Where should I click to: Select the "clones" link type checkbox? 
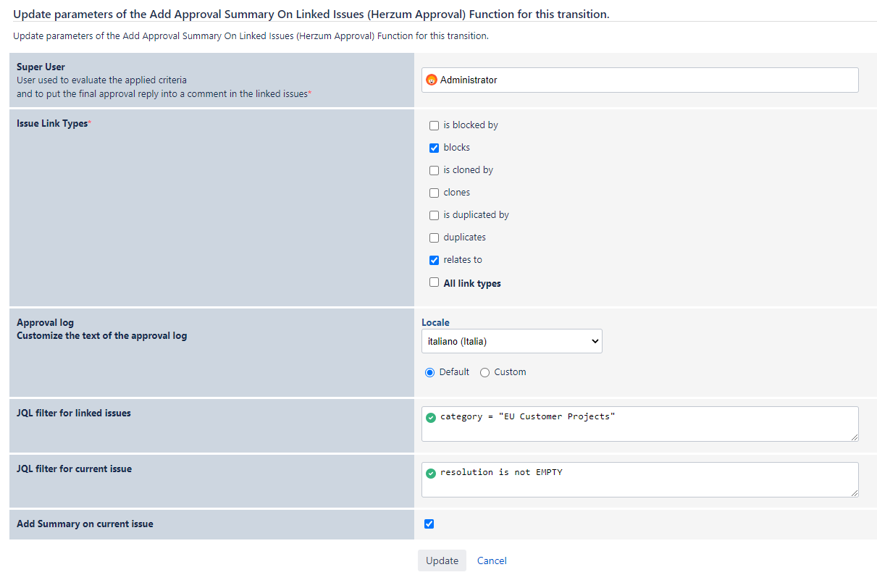(x=435, y=193)
